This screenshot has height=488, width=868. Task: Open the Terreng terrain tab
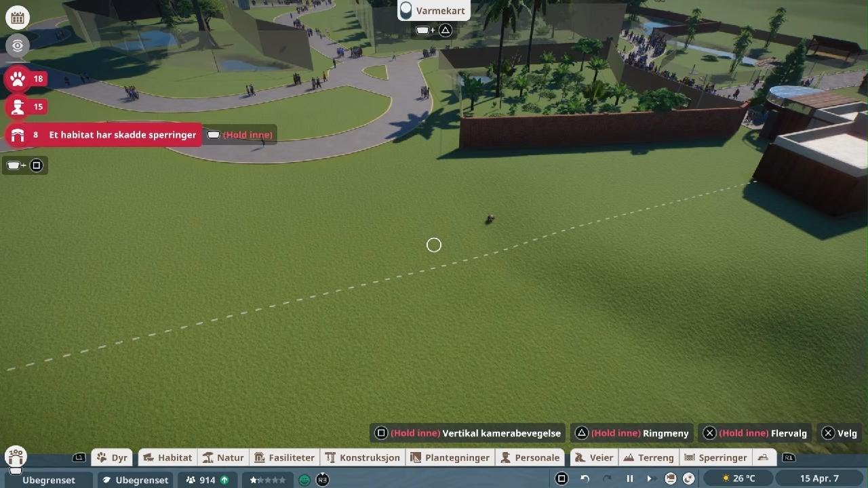(x=648, y=457)
